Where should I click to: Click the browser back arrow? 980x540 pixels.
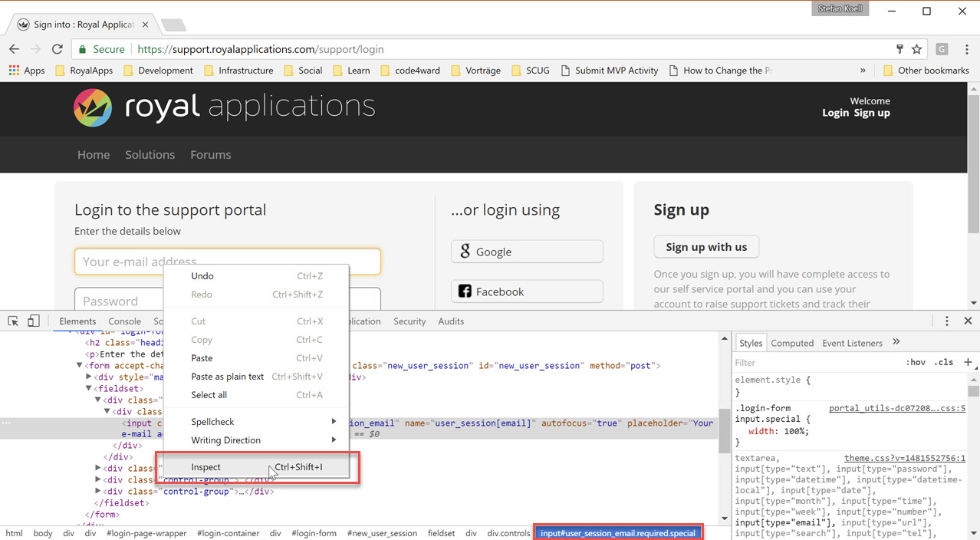coord(14,49)
